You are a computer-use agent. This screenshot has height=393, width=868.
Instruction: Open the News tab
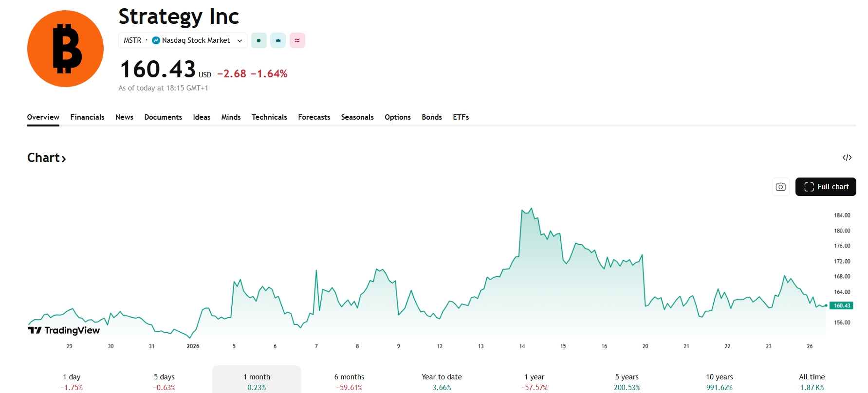coord(124,117)
